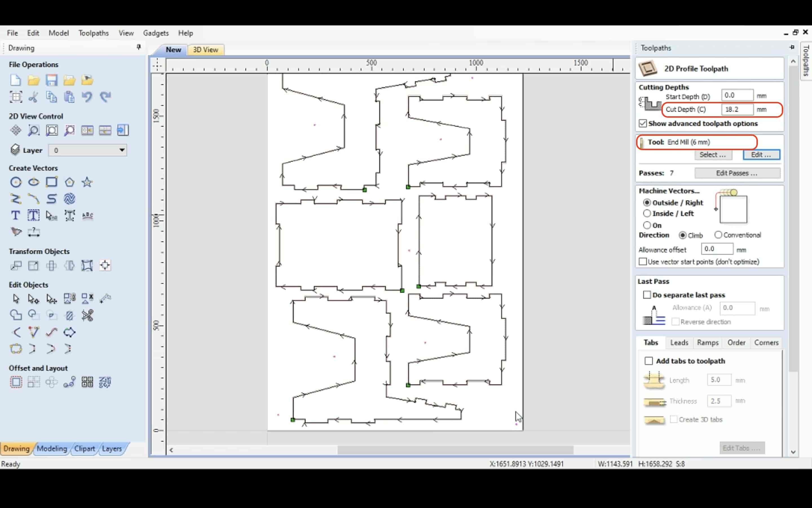The width and height of the screenshot is (812, 508).
Task: Click the tool Select ... button
Action: pyautogui.click(x=713, y=155)
